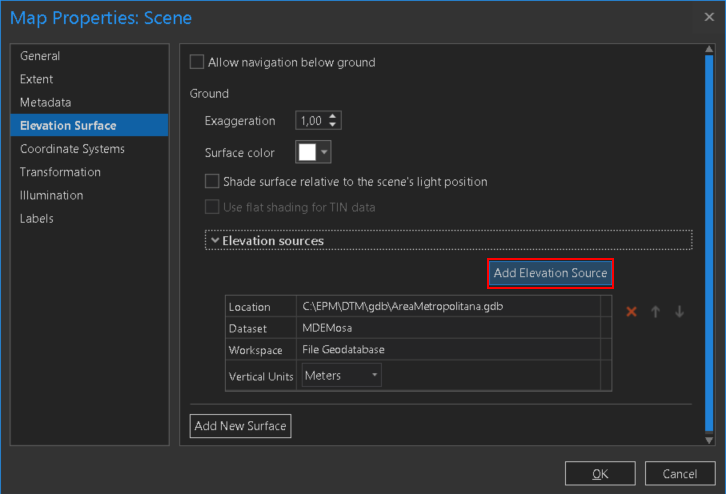Image resolution: width=726 pixels, height=494 pixels.
Task: Open the Illumination settings tab
Action: [51, 195]
